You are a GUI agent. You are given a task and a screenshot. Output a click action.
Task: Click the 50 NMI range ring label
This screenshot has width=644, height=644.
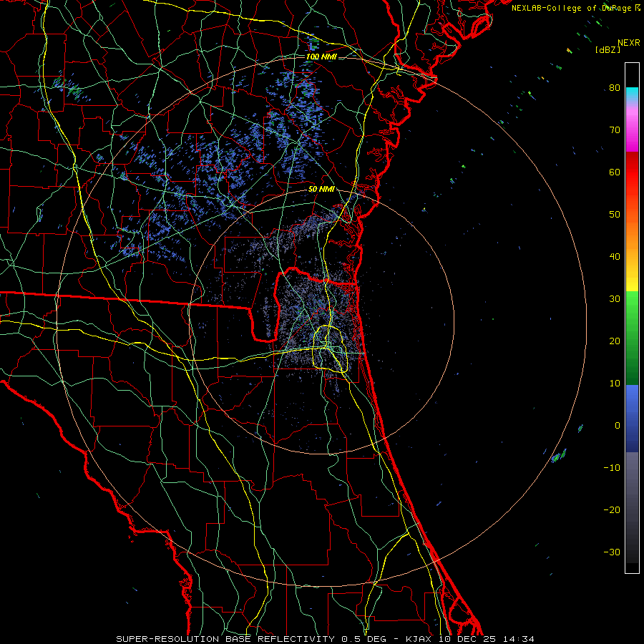click(321, 189)
